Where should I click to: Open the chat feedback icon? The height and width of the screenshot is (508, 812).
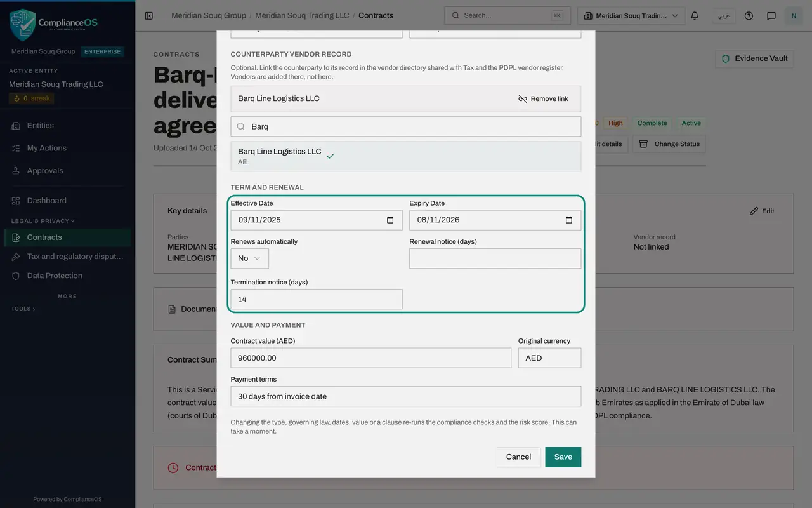coord(771,16)
